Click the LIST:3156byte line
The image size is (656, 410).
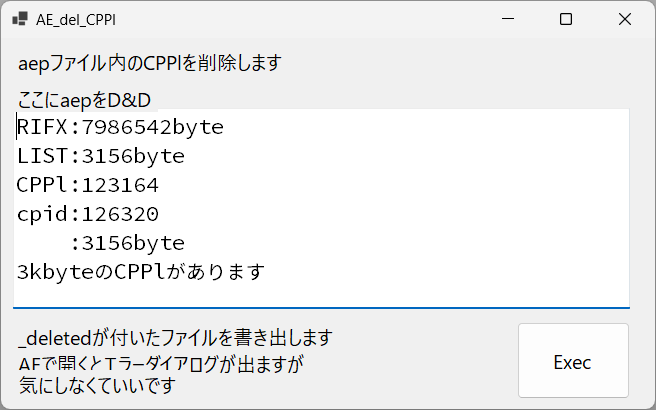(x=101, y=156)
